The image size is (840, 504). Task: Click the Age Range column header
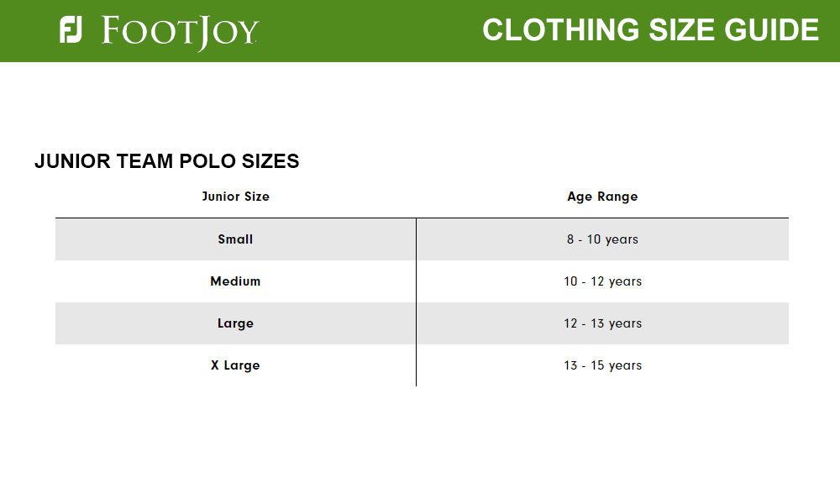(x=602, y=197)
